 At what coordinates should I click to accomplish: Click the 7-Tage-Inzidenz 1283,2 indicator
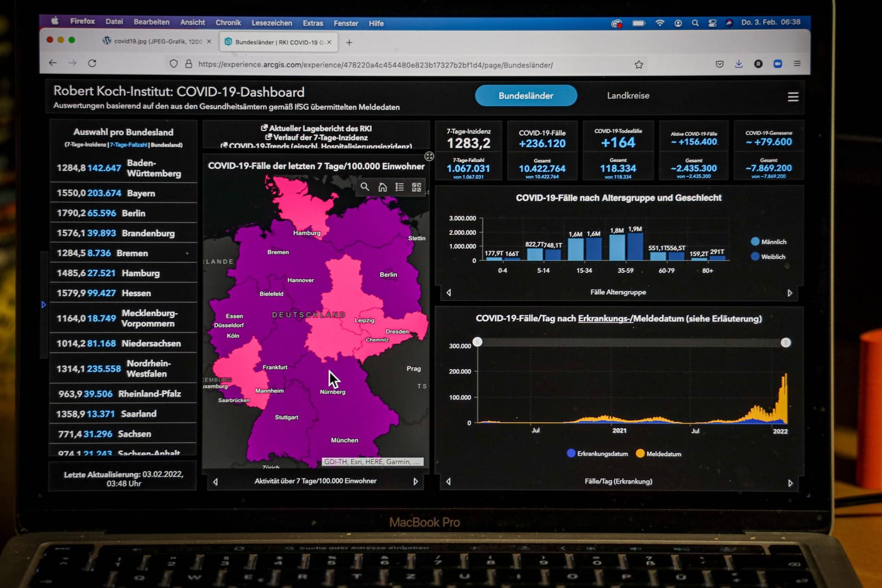[469, 139]
